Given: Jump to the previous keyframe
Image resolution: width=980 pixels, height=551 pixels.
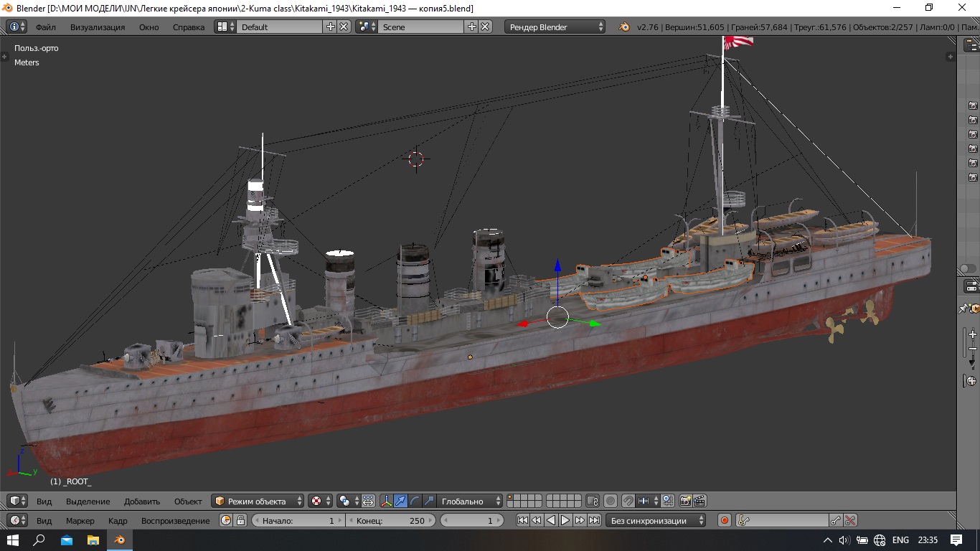Looking at the screenshot, I should pyautogui.click(x=537, y=520).
